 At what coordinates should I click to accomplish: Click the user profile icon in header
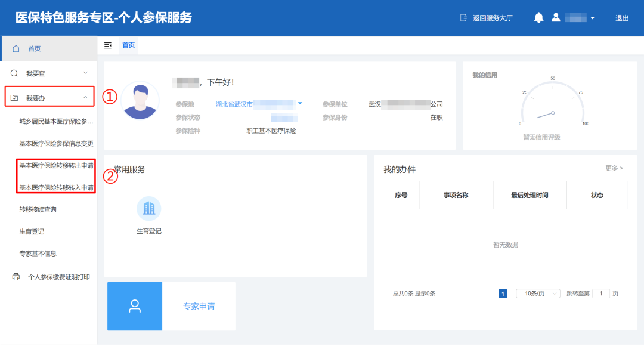pyautogui.click(x=556, y=18)
